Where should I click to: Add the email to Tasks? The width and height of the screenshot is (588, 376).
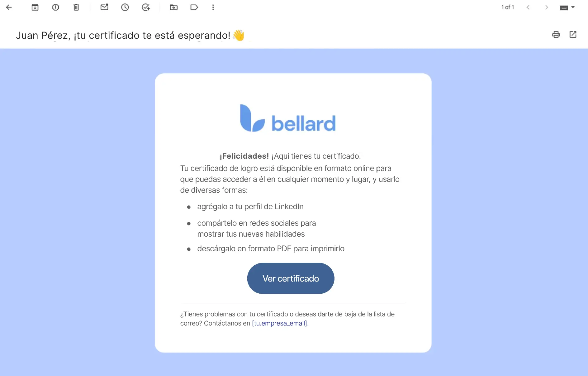[x=146, y=7]
